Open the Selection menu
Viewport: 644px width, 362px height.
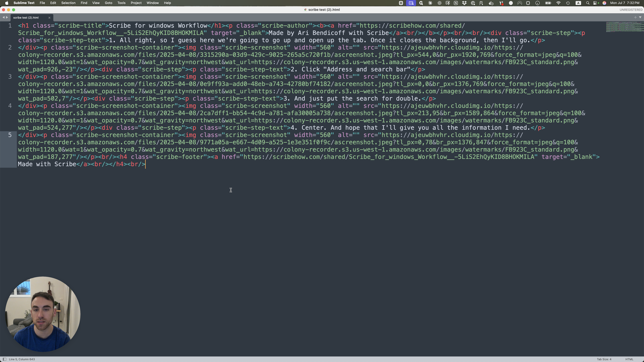pyautogui.click(x=68, y=3)
